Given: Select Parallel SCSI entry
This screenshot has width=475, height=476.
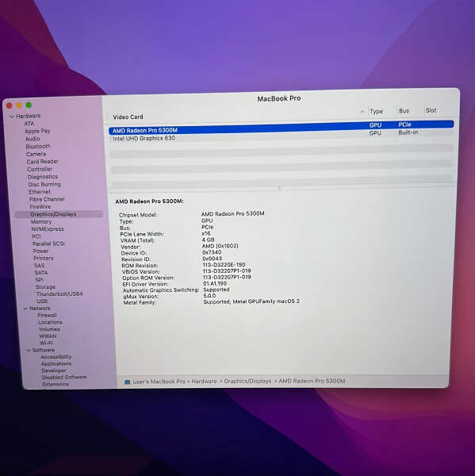Looking at the screenshot, I should 49,244.
